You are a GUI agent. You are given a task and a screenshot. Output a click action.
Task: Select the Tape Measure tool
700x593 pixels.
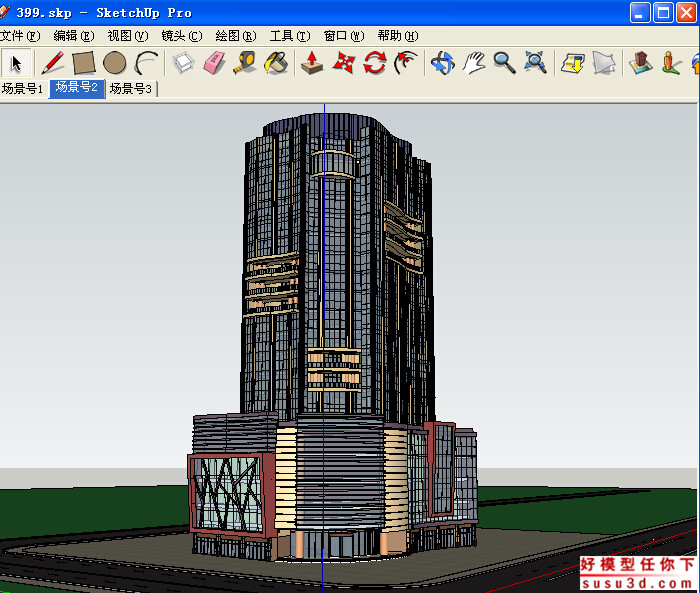pyautogui.click(x=245, y=63)
